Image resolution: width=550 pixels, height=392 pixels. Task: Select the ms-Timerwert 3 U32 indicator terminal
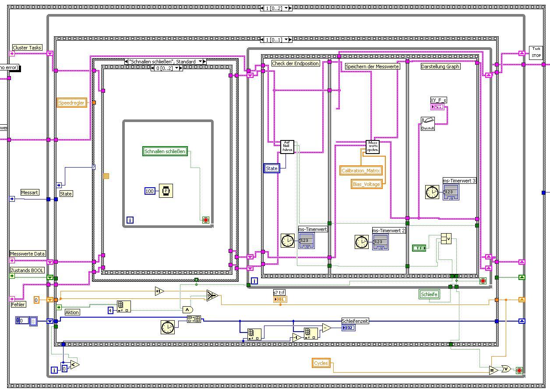[x=451, y=192]
